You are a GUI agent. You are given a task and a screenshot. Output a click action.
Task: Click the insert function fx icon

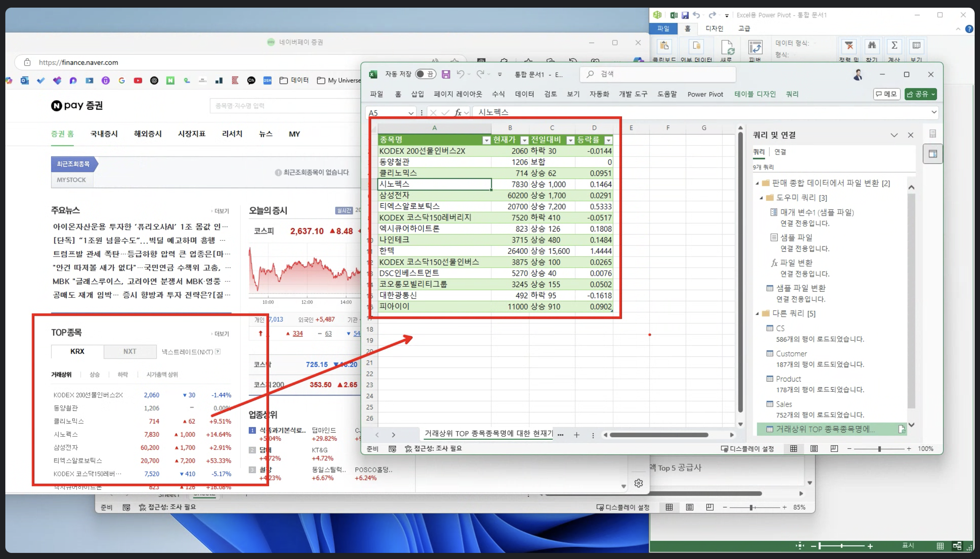pyautogui.click(x=458, y=112)
